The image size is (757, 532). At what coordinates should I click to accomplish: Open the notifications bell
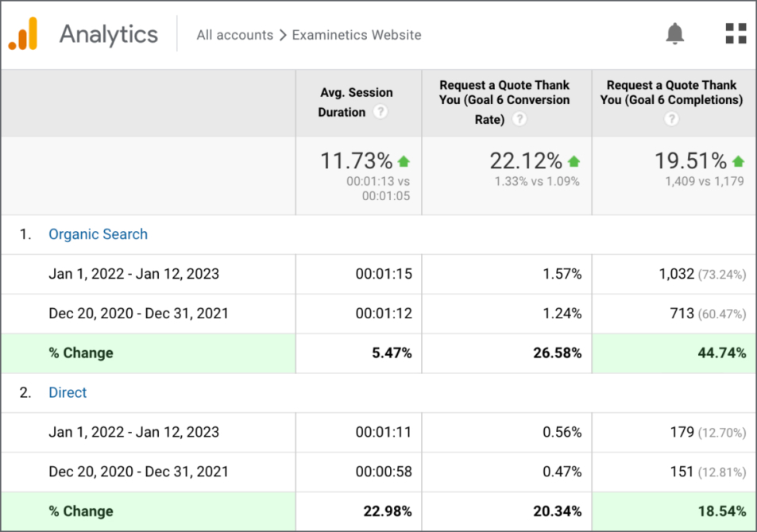674,33
